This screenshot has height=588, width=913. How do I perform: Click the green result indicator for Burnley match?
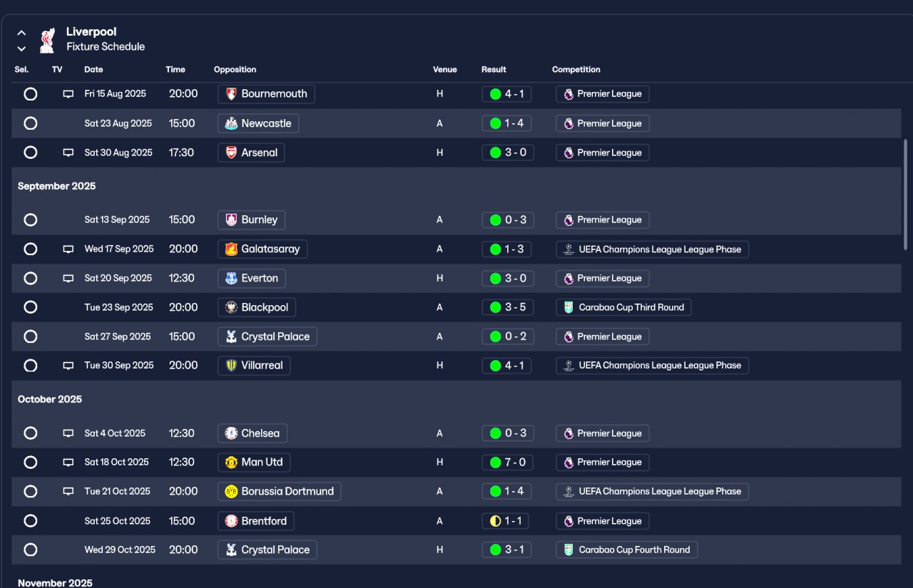click(495, 220)
